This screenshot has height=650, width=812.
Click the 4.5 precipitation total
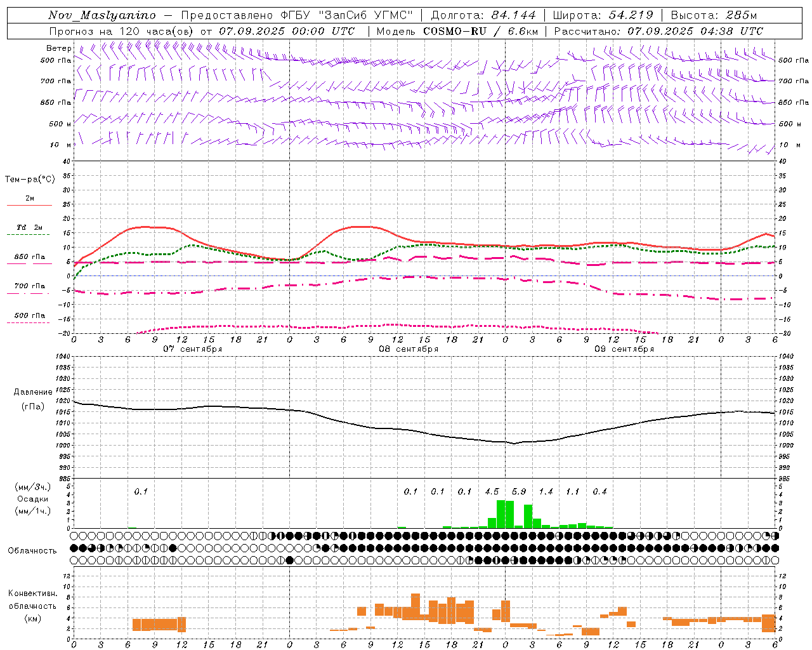click(492, 491)
